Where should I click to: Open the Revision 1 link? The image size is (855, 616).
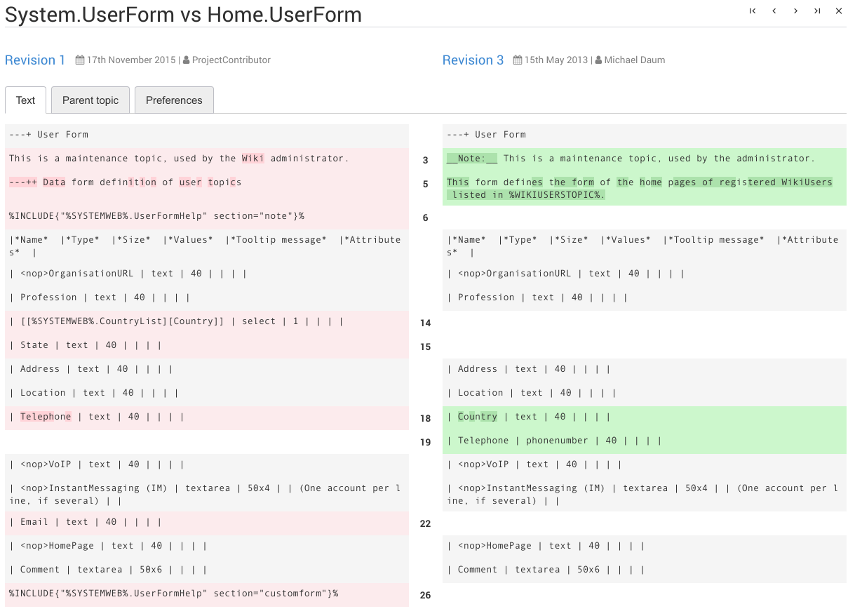point(35,60)
